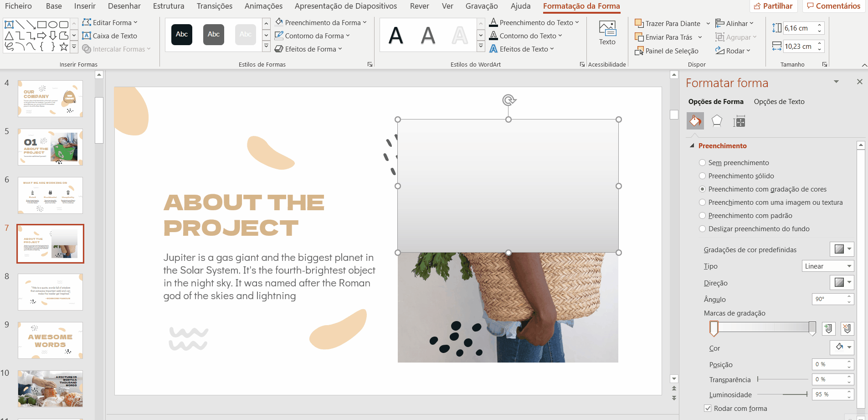Toggle Rodar com forma checkbox
Viewport: 868px width, 420px height.
[708, 409]
